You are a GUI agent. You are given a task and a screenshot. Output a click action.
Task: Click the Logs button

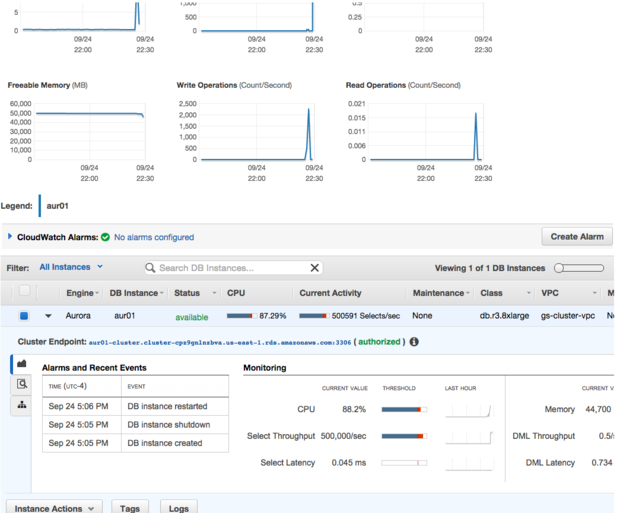pos(179,507)
